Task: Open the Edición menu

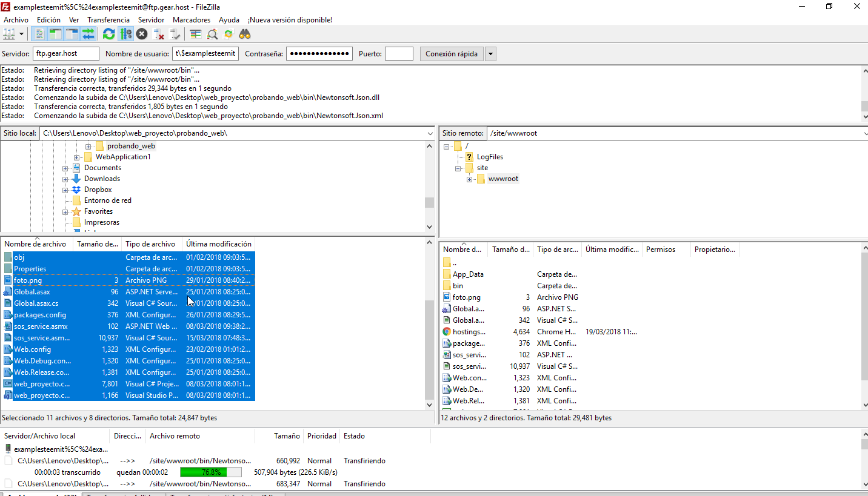Action: coord(48,20)
